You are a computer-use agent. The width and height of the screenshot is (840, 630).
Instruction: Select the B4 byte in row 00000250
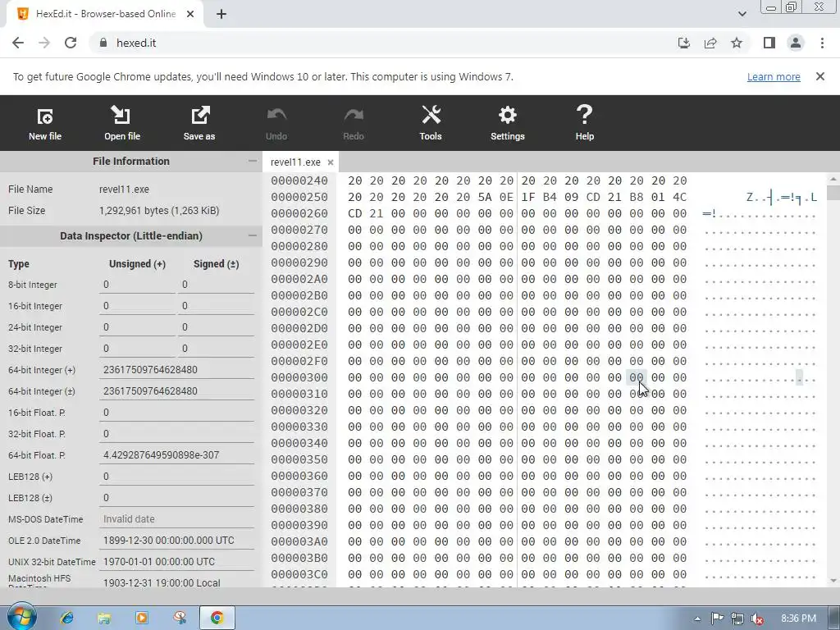click(550, 197)
